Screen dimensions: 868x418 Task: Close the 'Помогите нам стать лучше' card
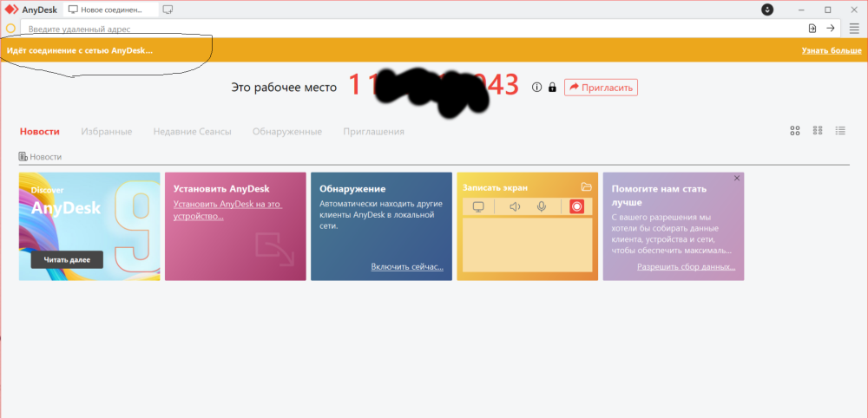click(x=736, y=178)
